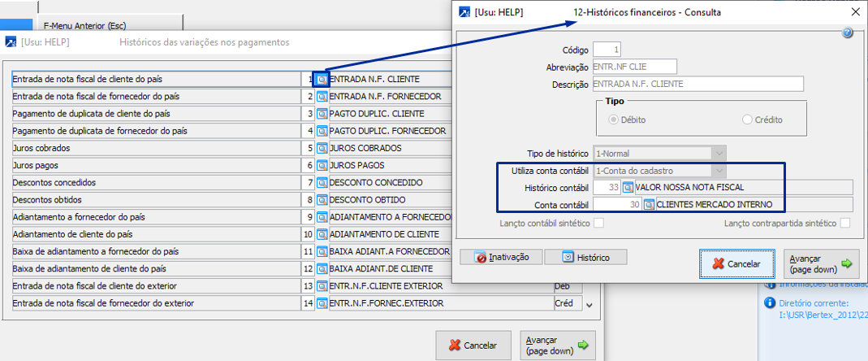Click the Descrição field
This screenshot has height=361, width=868.
click(x=698, y=85)
